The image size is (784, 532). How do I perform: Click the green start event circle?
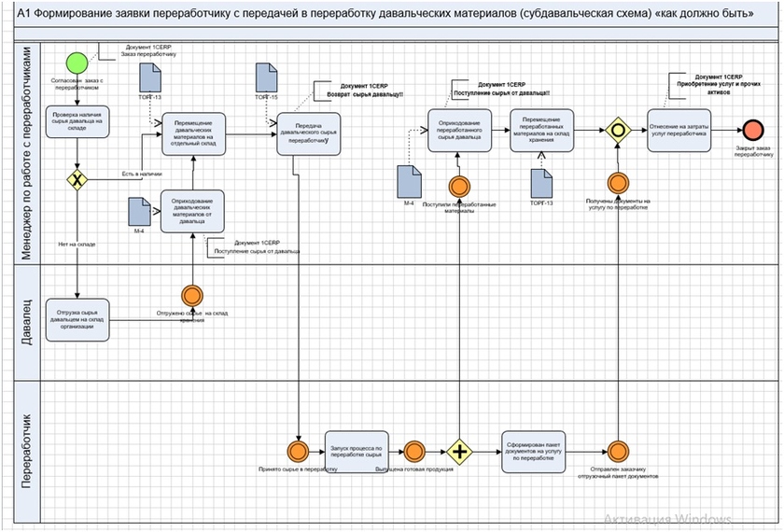point(77,63)
